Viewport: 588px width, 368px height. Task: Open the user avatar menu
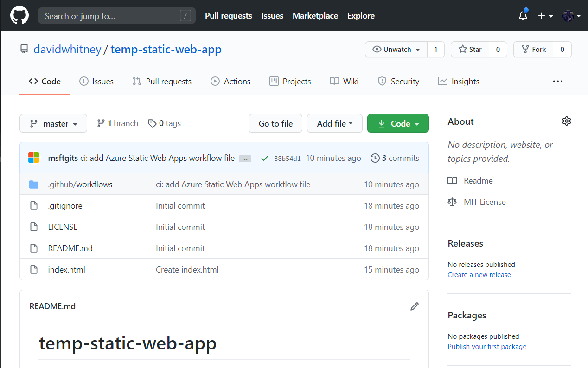pyautogui.click(x=572, y=16)
